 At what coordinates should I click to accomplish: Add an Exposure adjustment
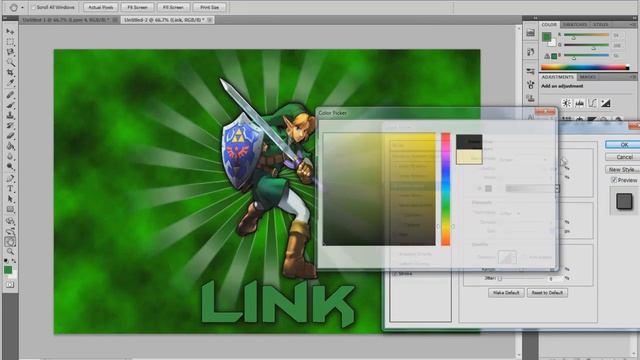pos(605,103)
